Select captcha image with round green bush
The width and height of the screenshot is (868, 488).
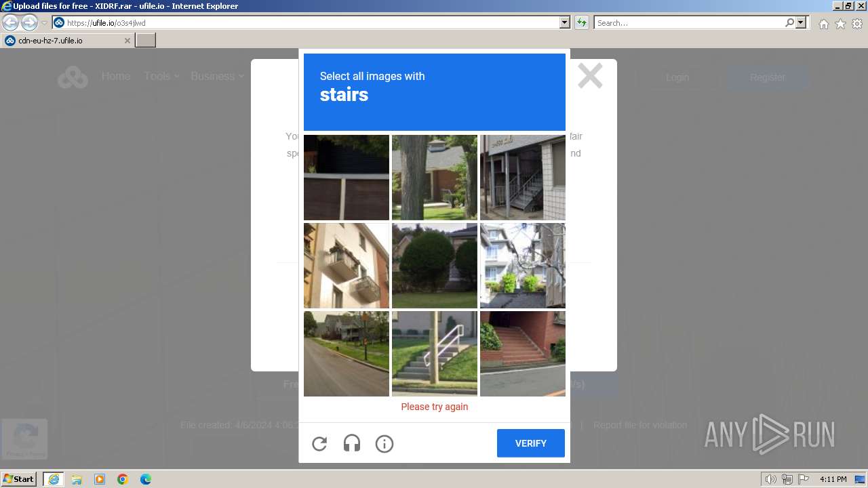435,266
